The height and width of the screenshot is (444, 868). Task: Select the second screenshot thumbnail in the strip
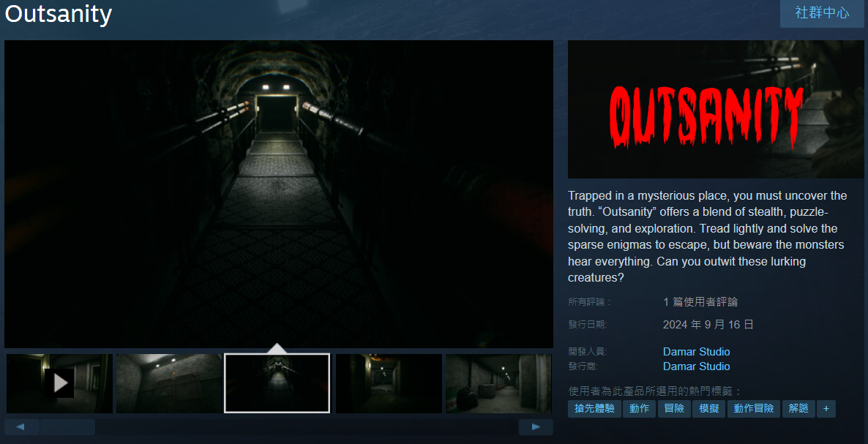(x=168, y=383)
